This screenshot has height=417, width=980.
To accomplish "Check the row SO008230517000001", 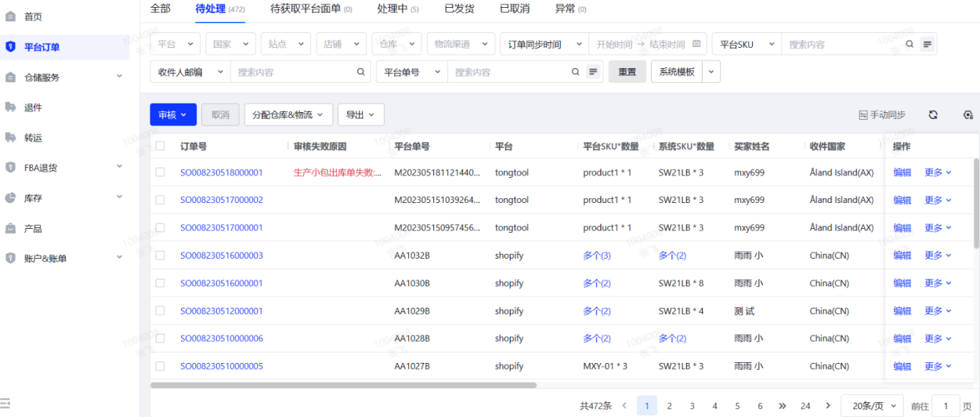I will pyautogui.click(x=161, y=227).
